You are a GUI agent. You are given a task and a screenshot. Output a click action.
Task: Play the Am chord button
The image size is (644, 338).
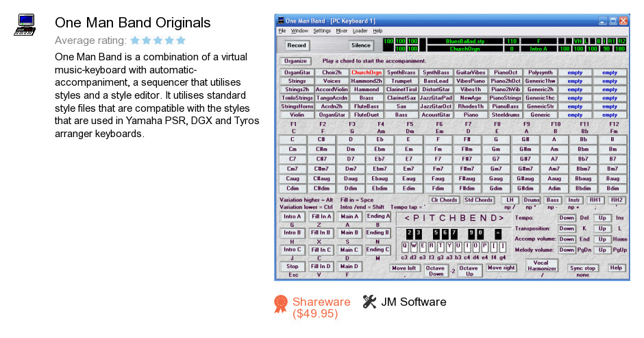click(554, 149)
